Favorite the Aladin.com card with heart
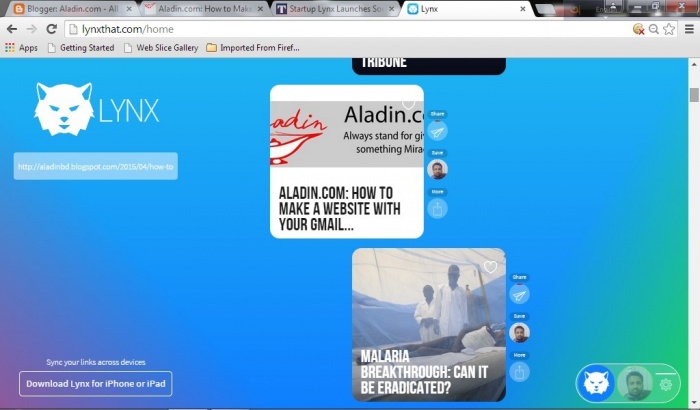The width and height of the screenshot is (700, 410). click(408, 104)
